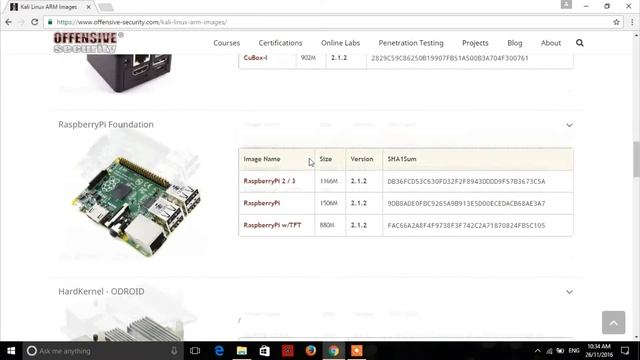Screen dimensions: 640x360
Task: Collapse RaspberryPi Foundation section chevron
Action: point(569,125)
